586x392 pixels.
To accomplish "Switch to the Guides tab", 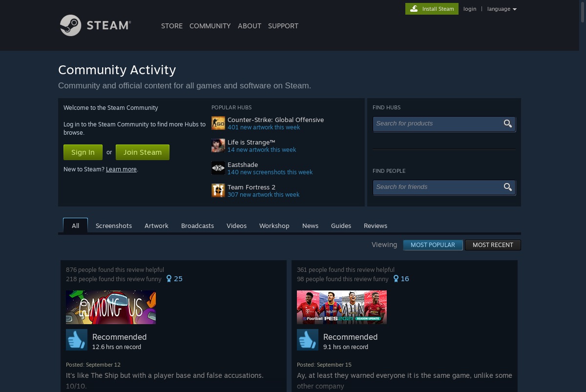I will click(341, 226).
